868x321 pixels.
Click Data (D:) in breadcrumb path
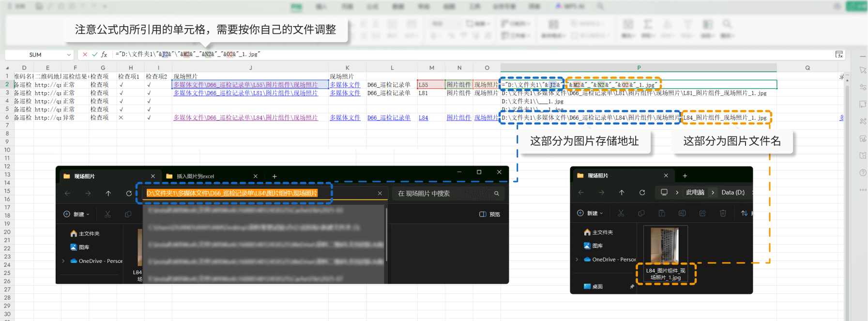[732, 193]
